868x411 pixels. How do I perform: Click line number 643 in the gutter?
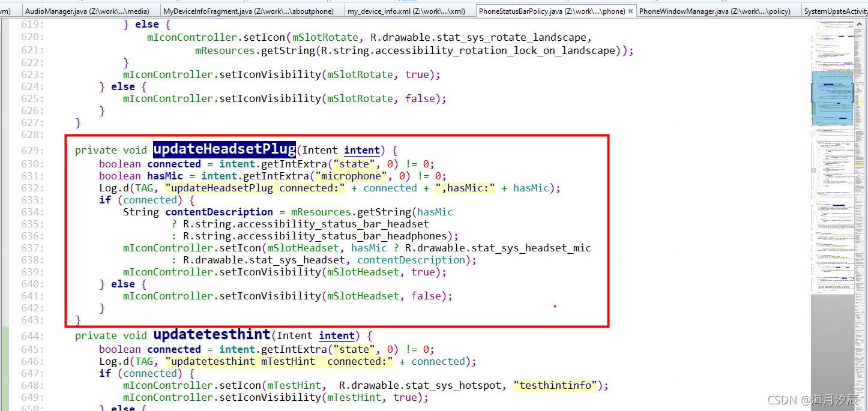click(32, 320)
